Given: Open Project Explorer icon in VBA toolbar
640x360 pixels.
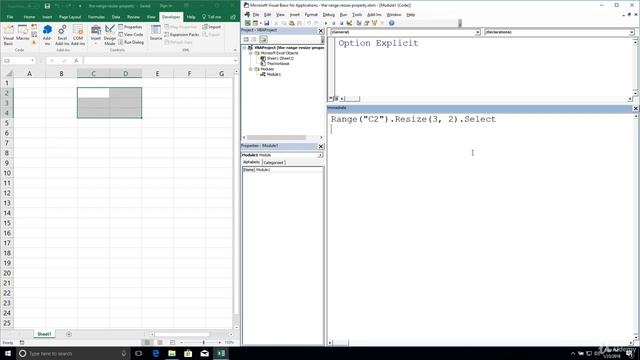Looking at the screenshot, I should 358,23.
